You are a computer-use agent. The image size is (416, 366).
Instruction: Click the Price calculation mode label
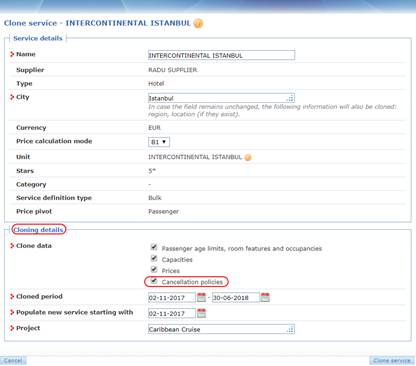[54, 141]
